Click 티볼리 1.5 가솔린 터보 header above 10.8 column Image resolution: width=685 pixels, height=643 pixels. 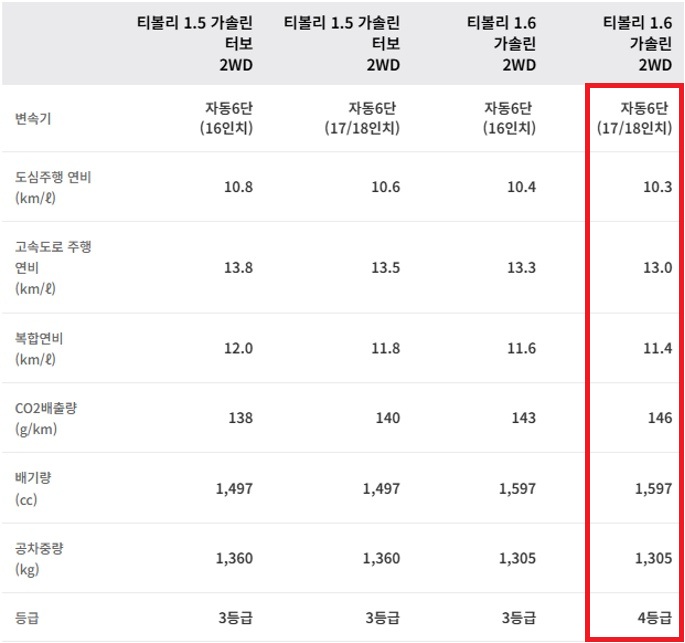195,44
